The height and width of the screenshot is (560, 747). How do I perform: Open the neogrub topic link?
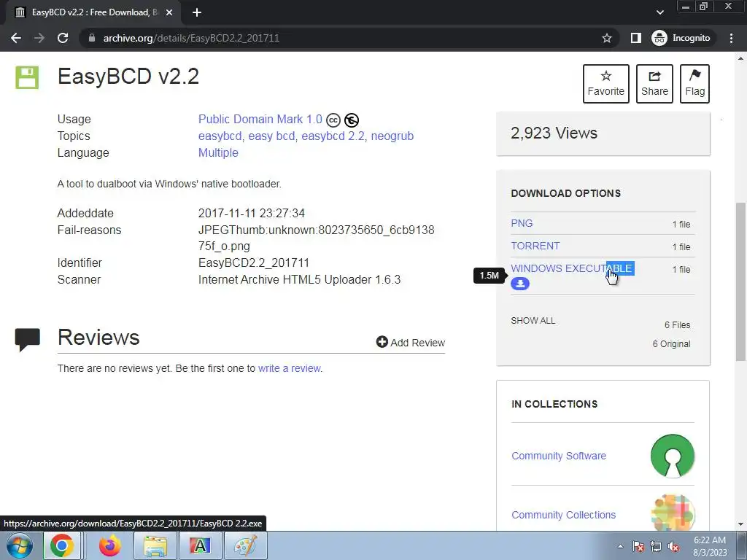tap(392, 136)
